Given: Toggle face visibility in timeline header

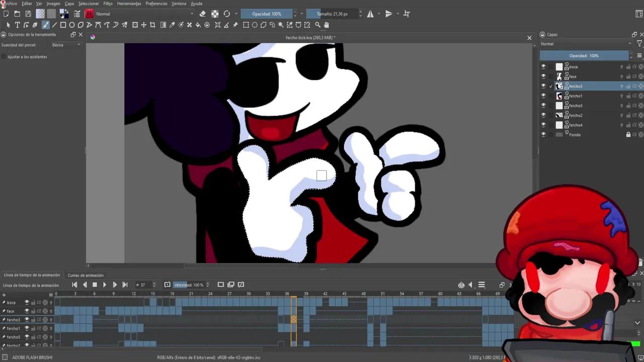Looking at the screenshot, I should [27, 311].
